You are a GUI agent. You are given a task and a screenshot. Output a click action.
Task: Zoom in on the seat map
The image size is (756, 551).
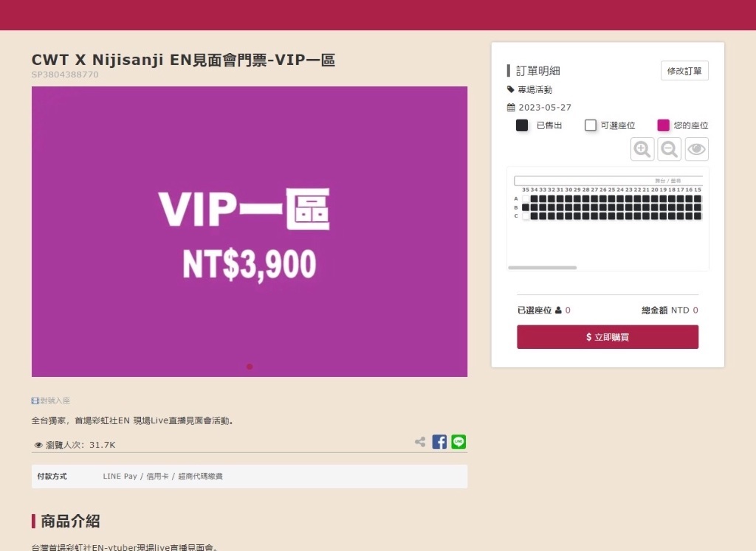pos(642,149)
